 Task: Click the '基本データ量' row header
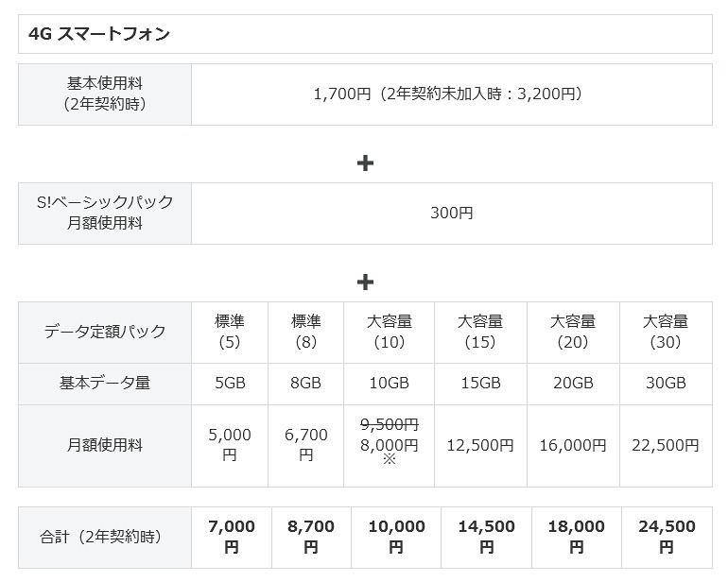tap(105, 384)
